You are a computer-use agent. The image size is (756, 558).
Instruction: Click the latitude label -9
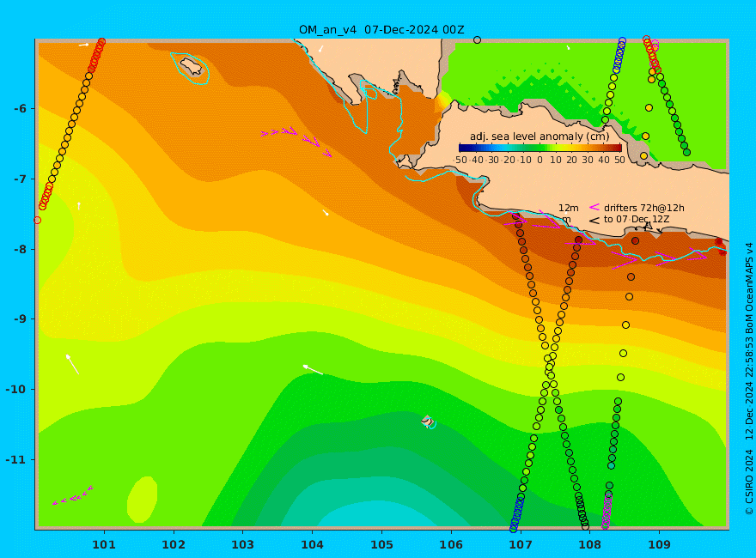pos(21,319)
